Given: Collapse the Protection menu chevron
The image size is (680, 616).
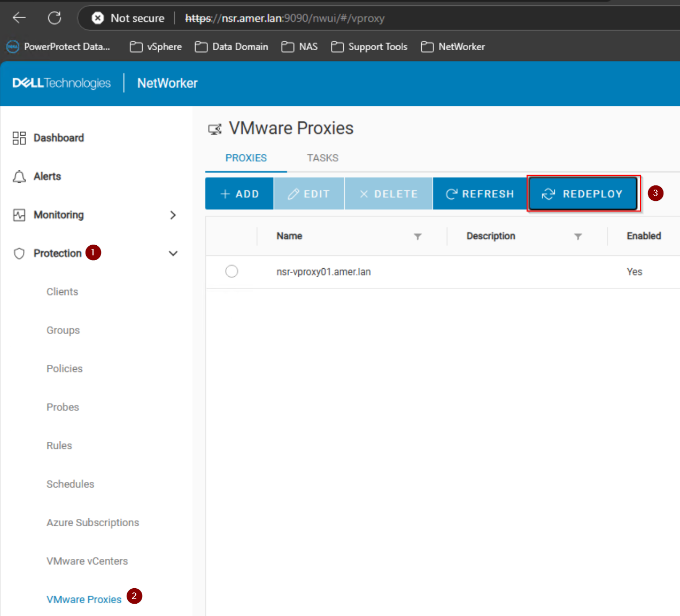Looking at the screenshot, I should (173, 253).
